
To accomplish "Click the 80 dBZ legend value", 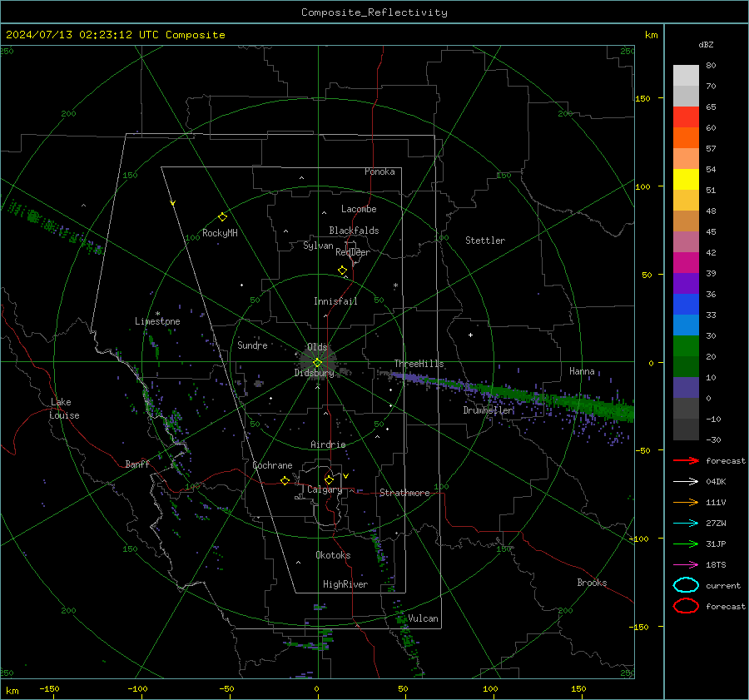I will [x=711, y=66].
